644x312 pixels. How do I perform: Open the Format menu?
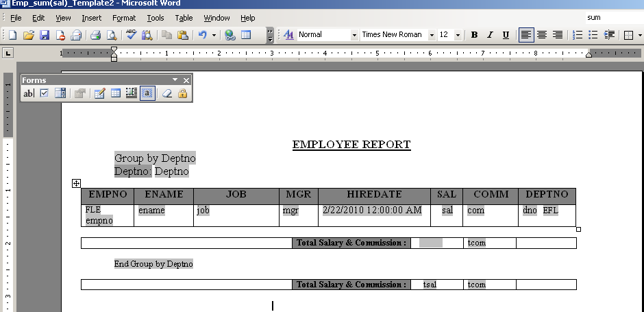coord(124,18)
